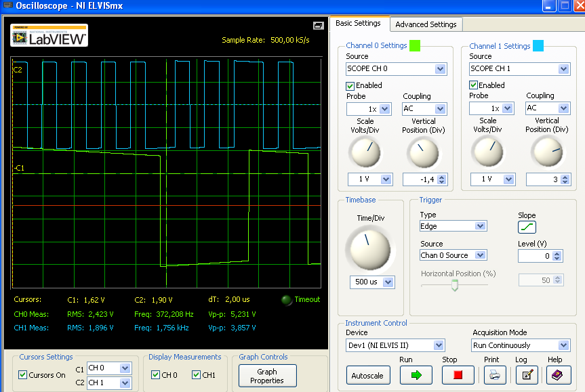585x392 pixels.
Task: Click the C1 cursor label on graph
Action: pos(20,168)
